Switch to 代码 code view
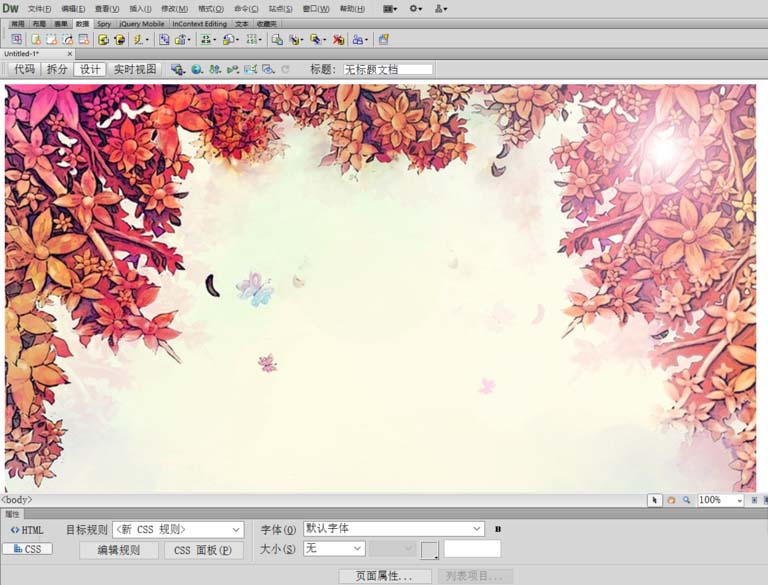This screenshot has width=768, height=585. (24, 69)
